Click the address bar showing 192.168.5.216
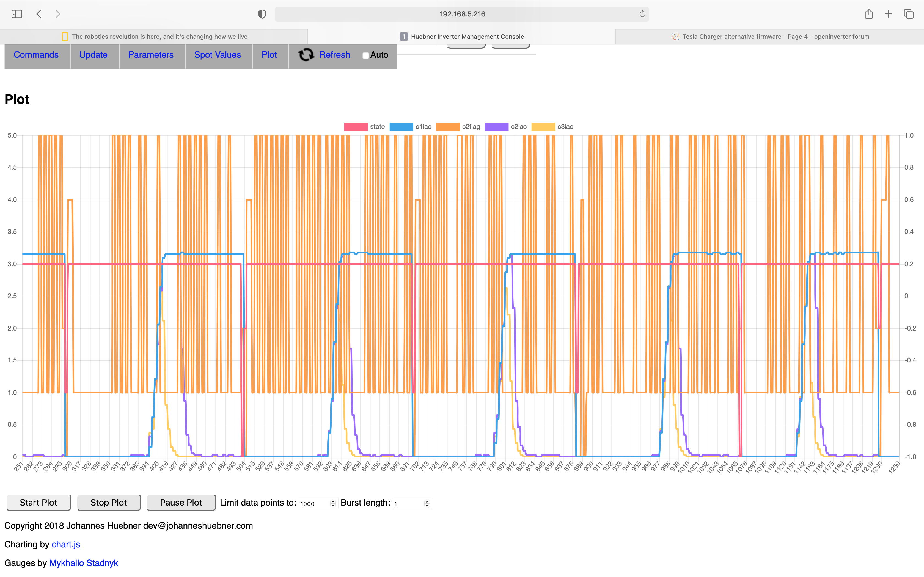 [x=462, y=14]
